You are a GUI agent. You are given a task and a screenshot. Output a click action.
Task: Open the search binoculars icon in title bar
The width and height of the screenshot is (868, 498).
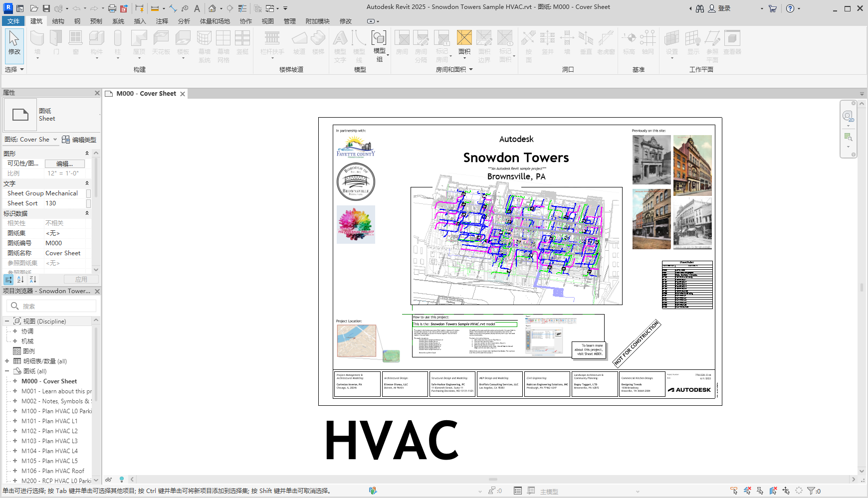[700, 8]
